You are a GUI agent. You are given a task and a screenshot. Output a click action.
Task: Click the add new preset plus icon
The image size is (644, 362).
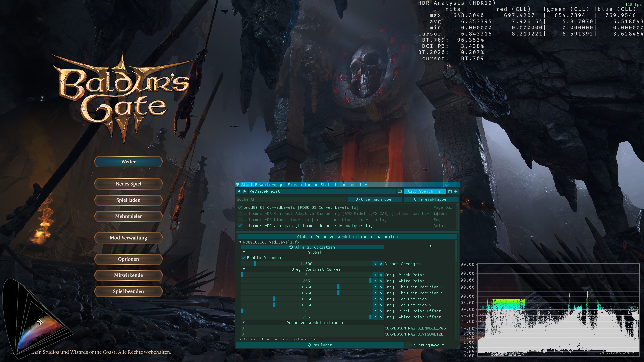[x=456, y=191]
